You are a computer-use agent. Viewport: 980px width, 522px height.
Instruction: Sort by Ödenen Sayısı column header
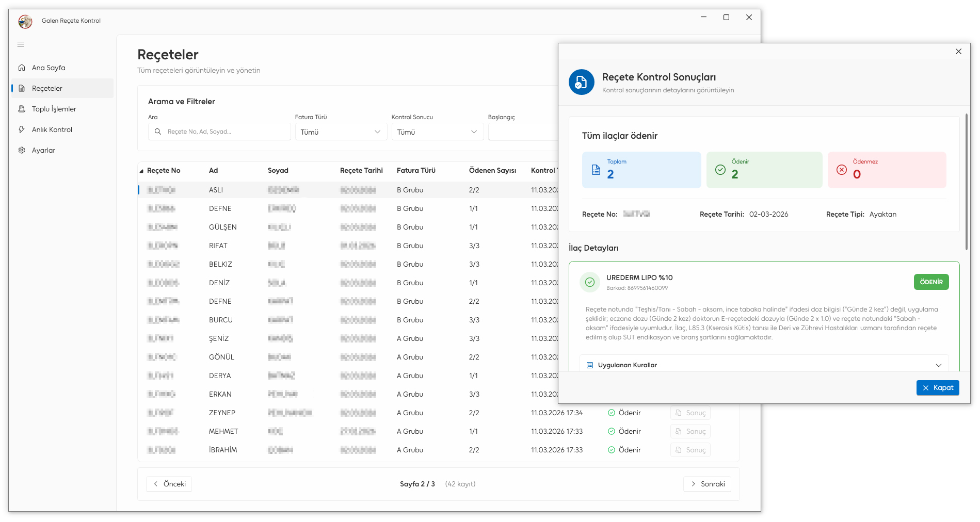[492, 170]
